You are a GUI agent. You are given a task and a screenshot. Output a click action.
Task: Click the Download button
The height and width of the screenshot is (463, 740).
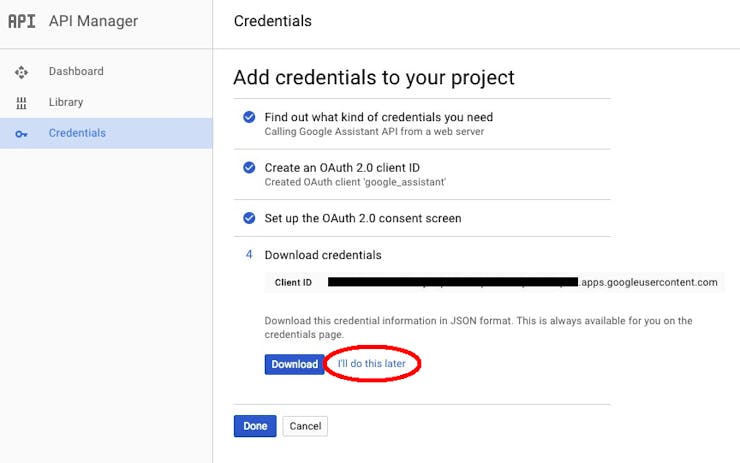[294, 364]
